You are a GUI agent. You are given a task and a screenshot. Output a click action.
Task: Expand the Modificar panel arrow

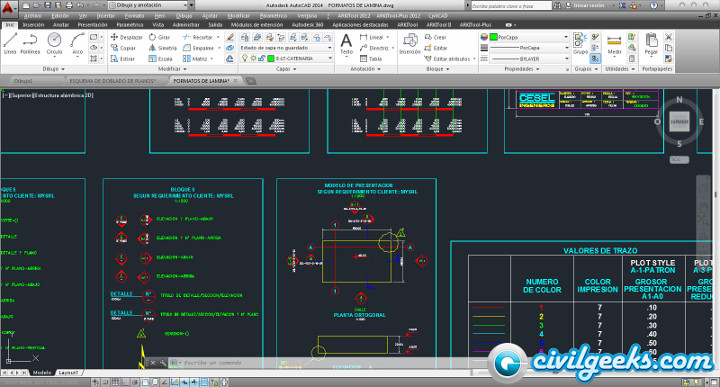[x=172, y=69]
